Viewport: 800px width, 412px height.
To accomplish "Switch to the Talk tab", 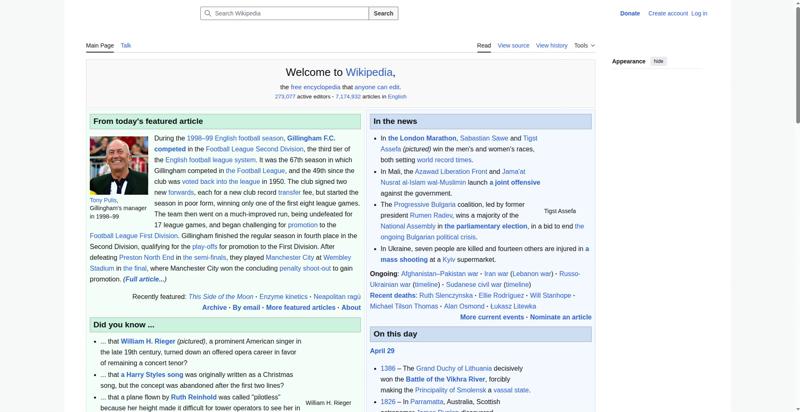I will [x=126, y=45].
